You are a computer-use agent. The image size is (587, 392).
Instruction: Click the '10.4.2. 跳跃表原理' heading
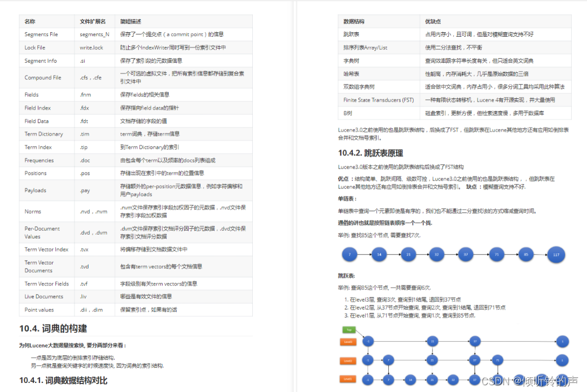(370, 153)
